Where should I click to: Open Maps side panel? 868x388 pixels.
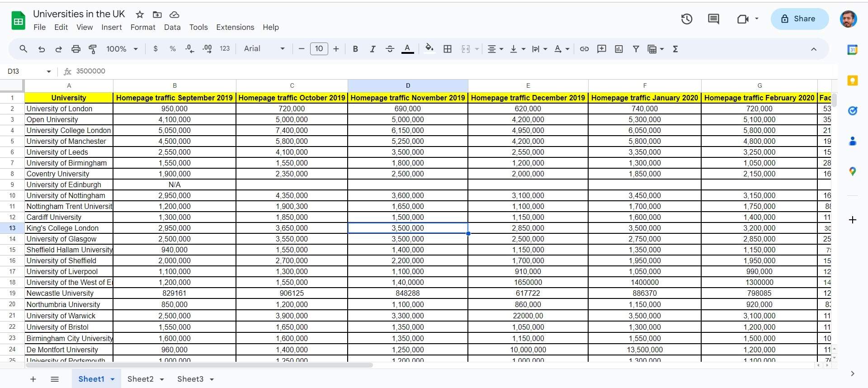coord(853,171)
